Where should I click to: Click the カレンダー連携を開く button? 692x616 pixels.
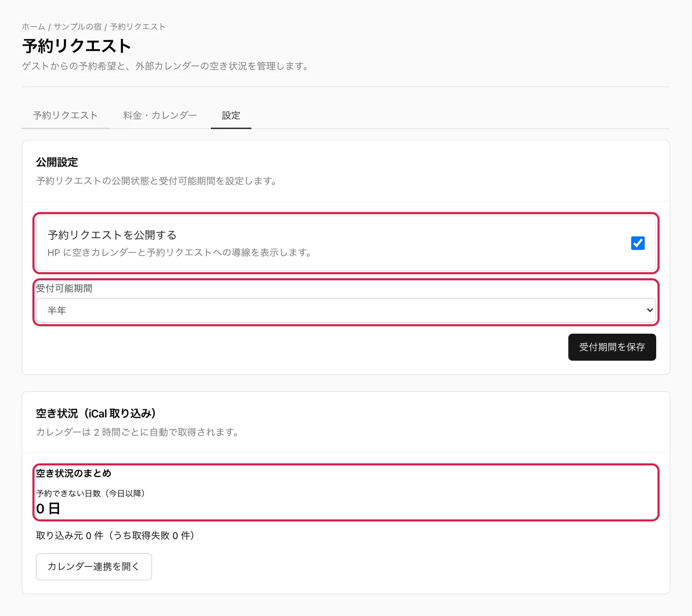coord(94,567)
